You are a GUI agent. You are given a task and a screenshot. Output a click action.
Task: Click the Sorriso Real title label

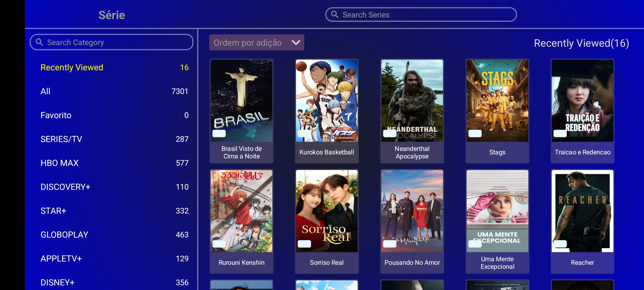point(327,263)
